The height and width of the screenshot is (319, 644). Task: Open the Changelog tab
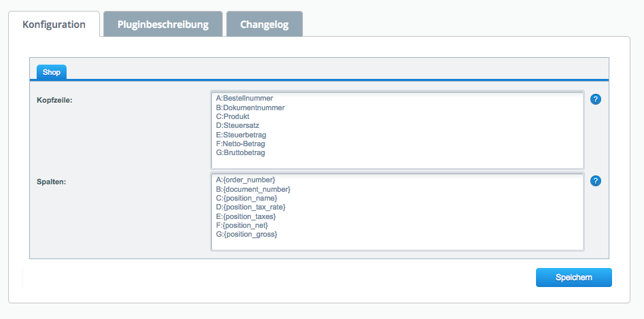coord(264,24)
